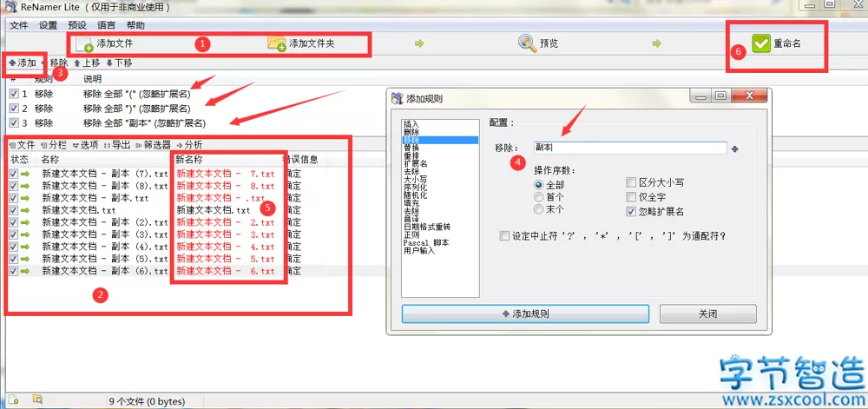Click 添加 to add a new rule

click(23, 63)
